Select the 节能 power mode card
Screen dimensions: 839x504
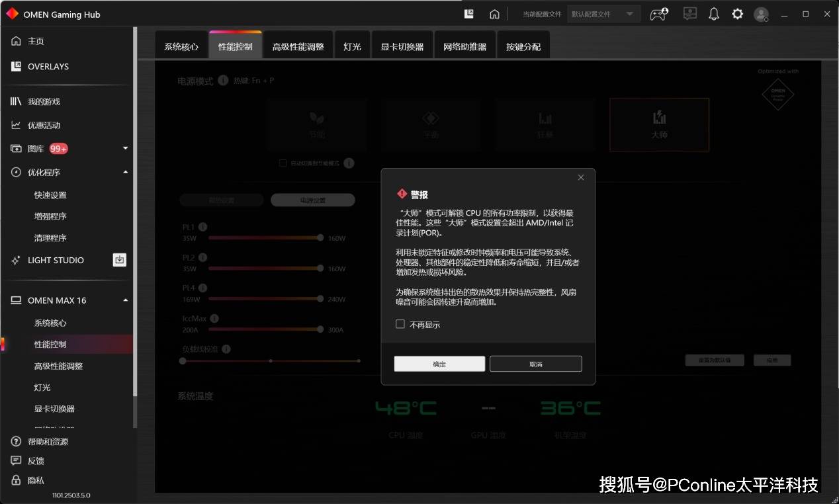pos(317,124)
